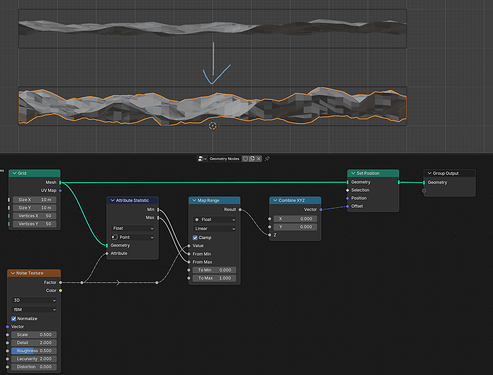The width and height of the screenshot is (493, 375).
Task: Open the 3D dimensions dropdown in Noise Texture
Action: click(34, 300)
